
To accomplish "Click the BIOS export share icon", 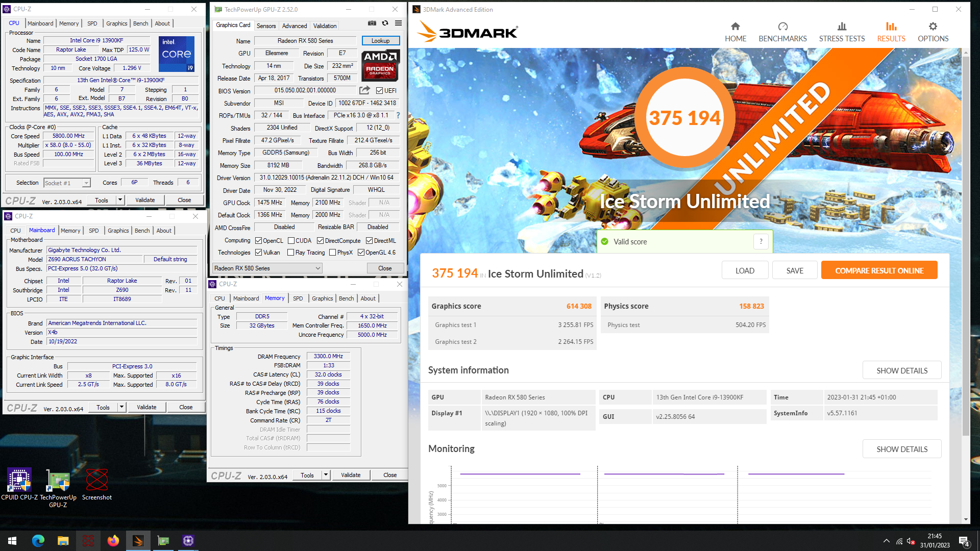I will pyautogui.click(x=364, y=90).
